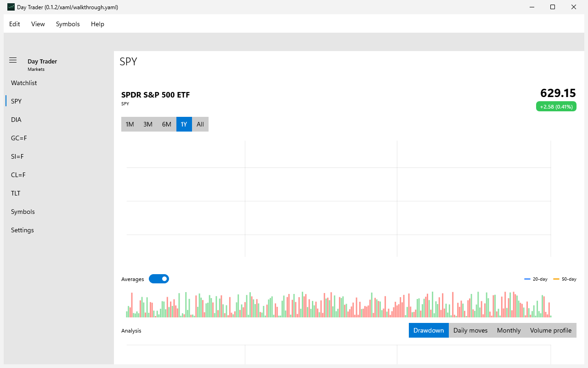
Task: Open the hamburger navigation menu
Action: coord(13,60)
